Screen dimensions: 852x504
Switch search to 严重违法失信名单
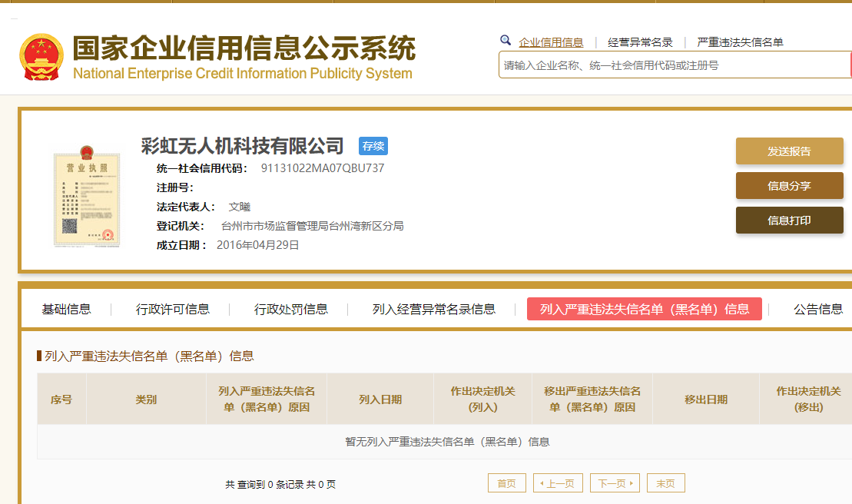point(740,42)
